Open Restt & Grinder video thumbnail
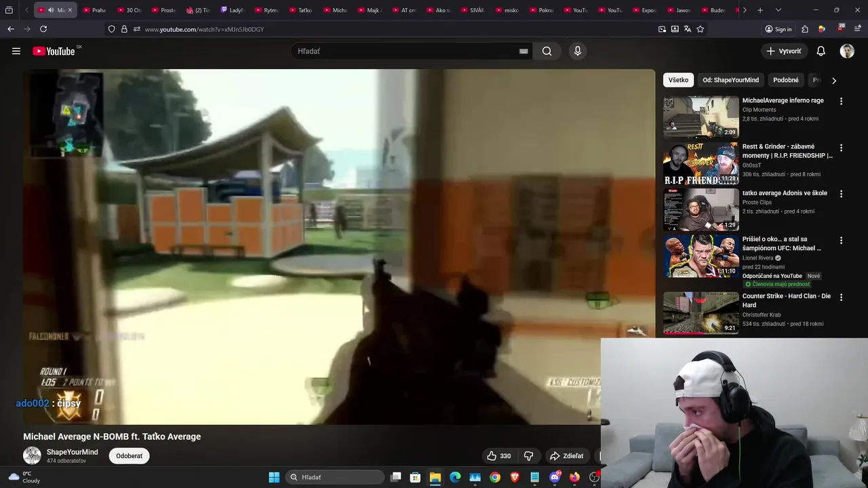Screen dimensions: 868x488 pos(701,163)
